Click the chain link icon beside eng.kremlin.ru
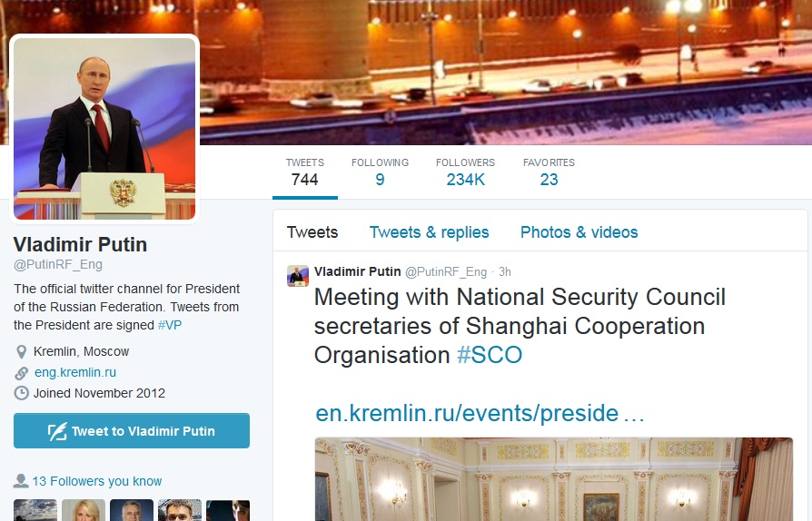812x521 pixels. pyautogui.click(x=21, y=373)
